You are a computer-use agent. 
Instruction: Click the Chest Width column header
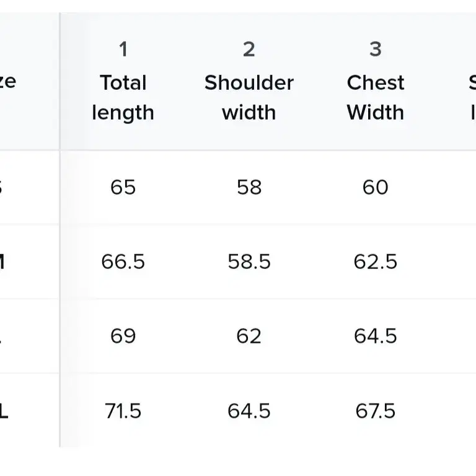376,97
